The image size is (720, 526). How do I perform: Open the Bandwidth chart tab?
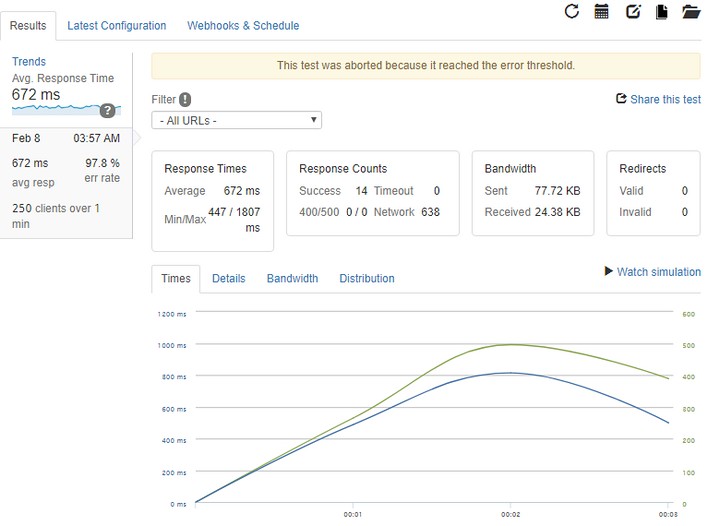292,279
